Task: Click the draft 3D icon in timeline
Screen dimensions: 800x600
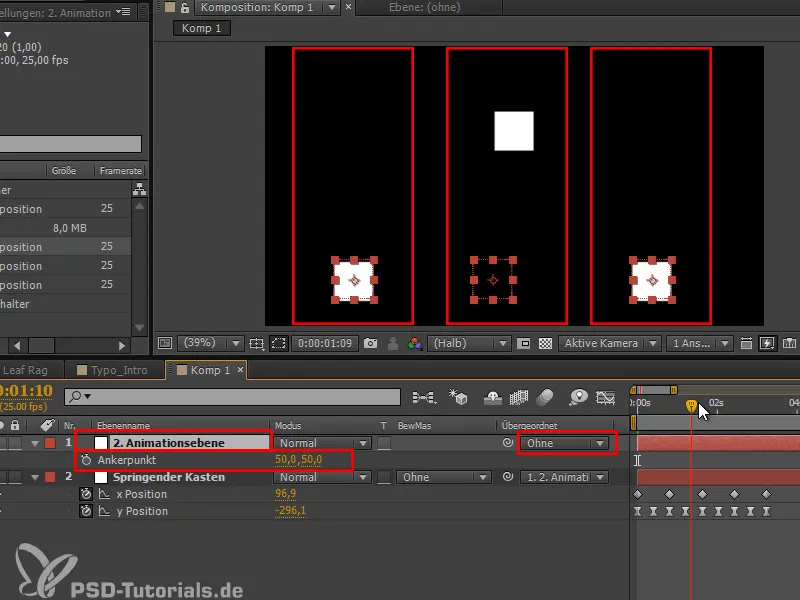Action: click(x=458, y=397)
